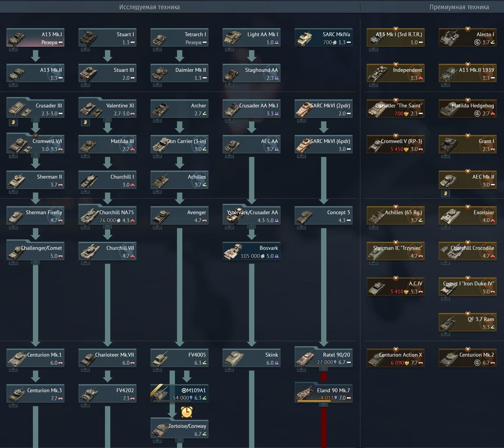
Task: Expand the Valentine XI vehicle group
Action: (107, 120)
